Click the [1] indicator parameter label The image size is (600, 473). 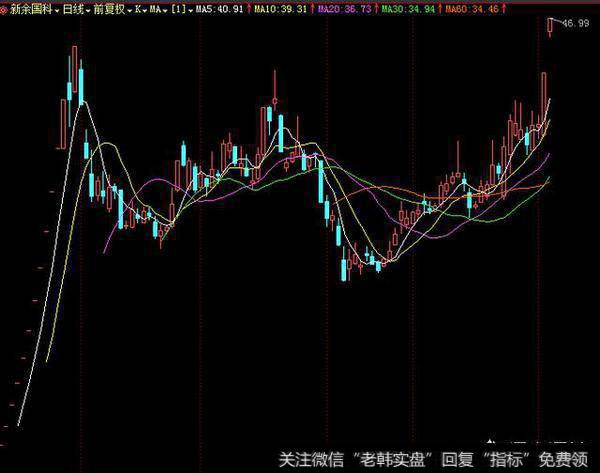point(178,8)
